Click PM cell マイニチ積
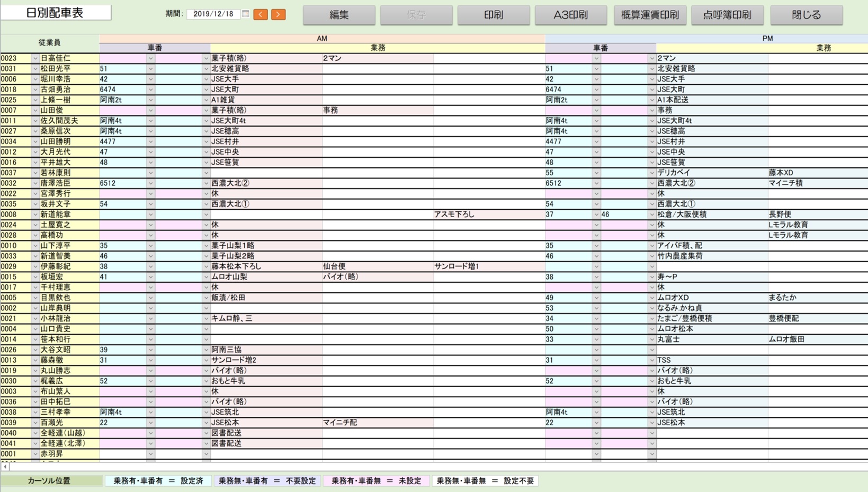The height and width of the screenshot is (492, 868). (x=818, y=183)
